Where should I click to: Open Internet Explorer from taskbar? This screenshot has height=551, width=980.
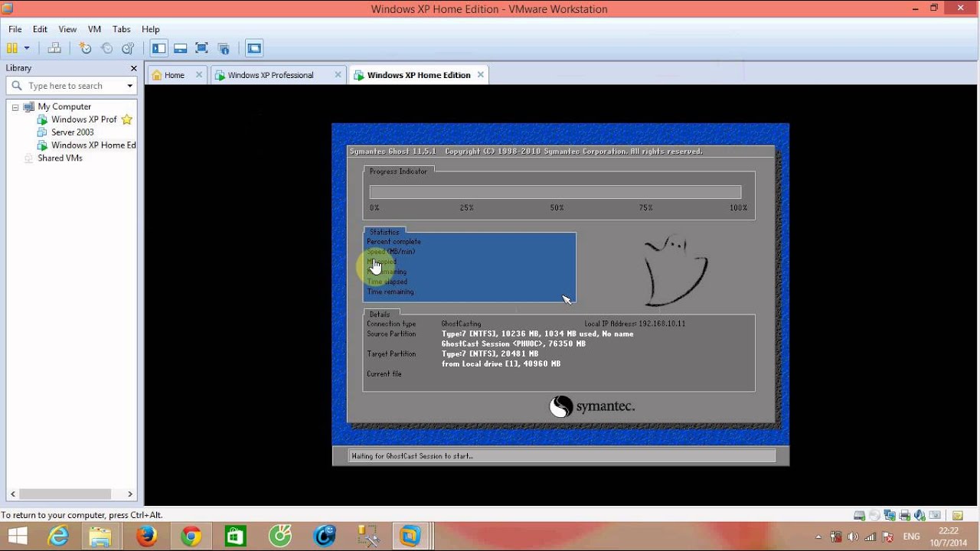point(59,536)
